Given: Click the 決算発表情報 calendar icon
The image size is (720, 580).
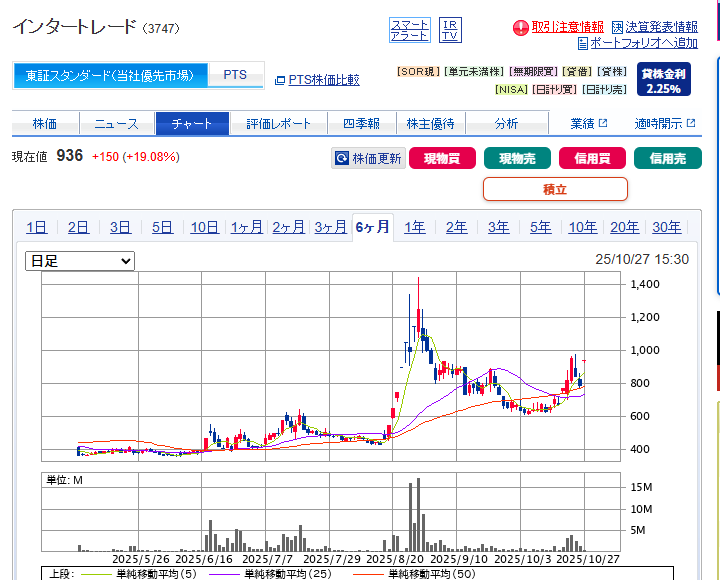Looking at the screenshot, I should click(617, 27).
